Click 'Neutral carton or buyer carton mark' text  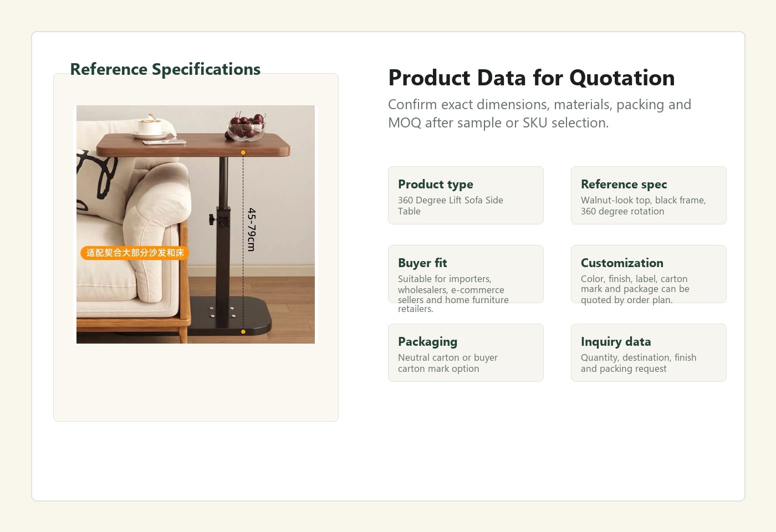pos(448,363)
